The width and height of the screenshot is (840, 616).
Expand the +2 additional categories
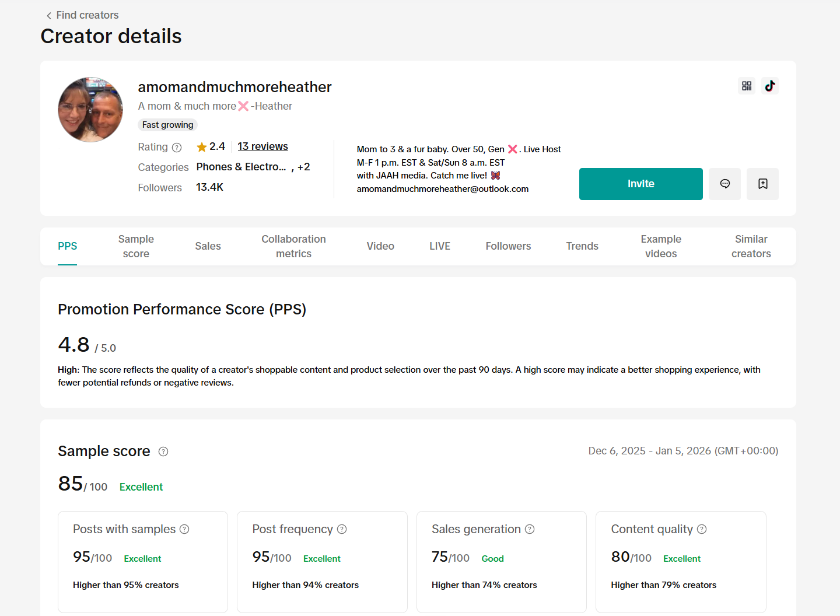pyautogui.click(x=303, y=167)
